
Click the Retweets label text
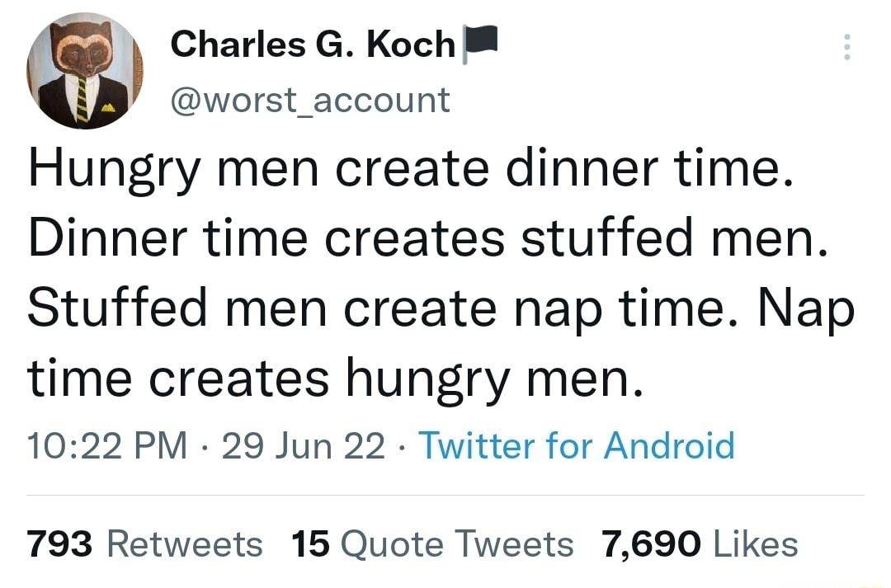(x=183, y=543)
